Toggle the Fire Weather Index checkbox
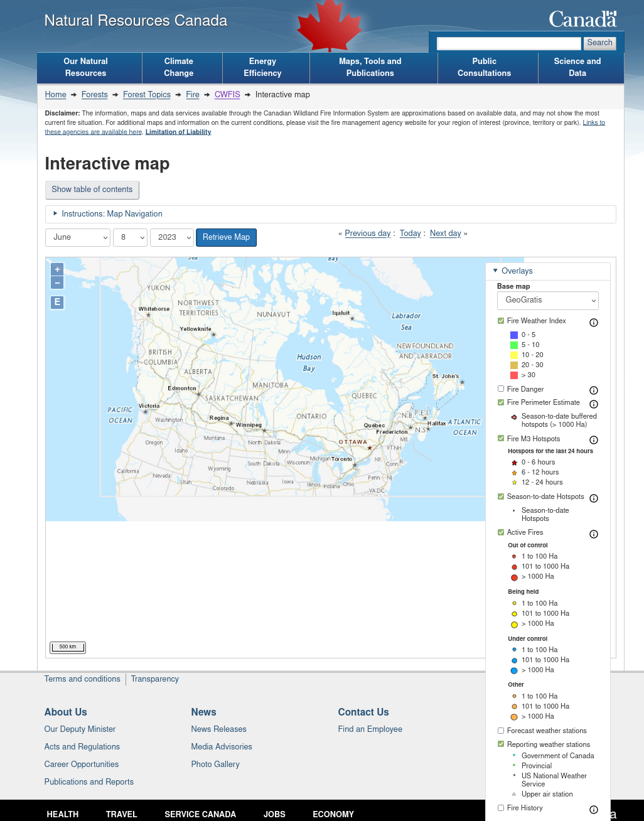Screen dimensions: 644x821 [x=501, y=321]
